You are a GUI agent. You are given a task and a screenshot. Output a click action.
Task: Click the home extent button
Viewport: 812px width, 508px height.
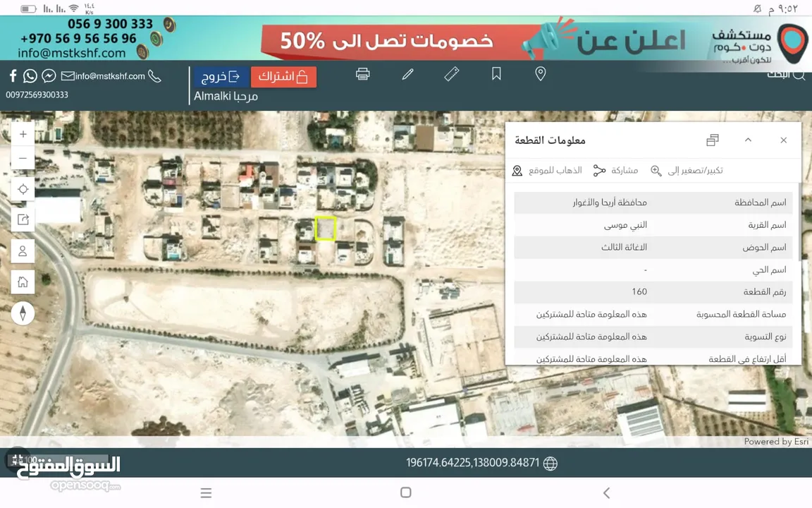(23, 282)
